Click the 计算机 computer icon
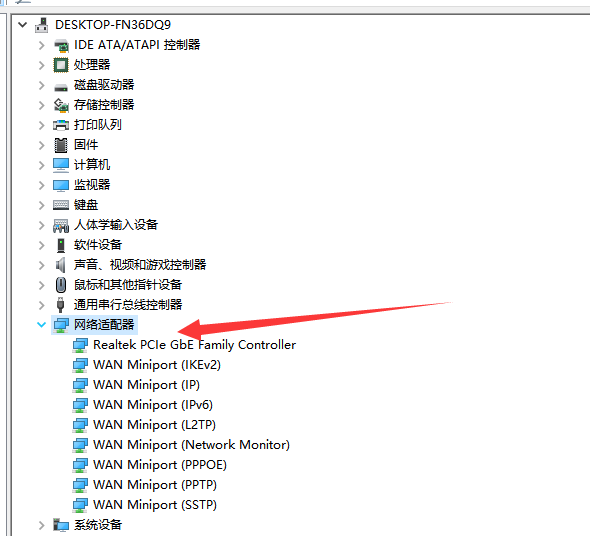This screenshot has height=536, width=590. pos(61,165)
